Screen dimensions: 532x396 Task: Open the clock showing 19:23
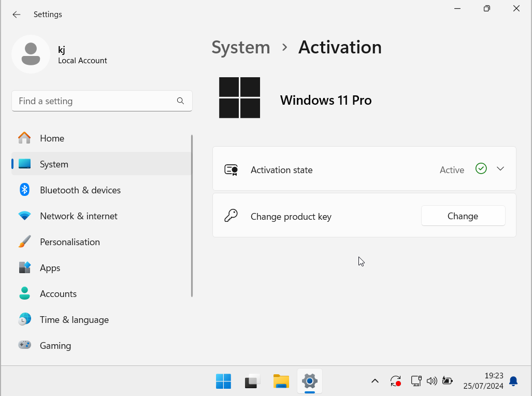coord(483,381)
